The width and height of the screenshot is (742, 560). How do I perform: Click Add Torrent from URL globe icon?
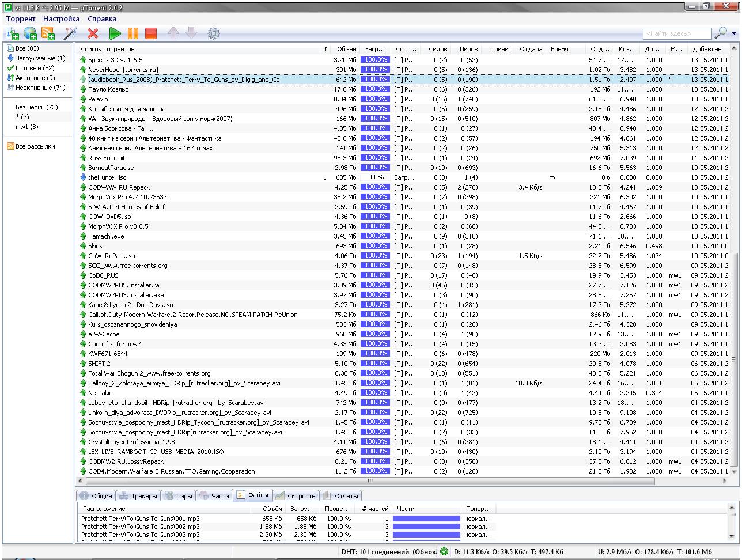coord(30,34)
